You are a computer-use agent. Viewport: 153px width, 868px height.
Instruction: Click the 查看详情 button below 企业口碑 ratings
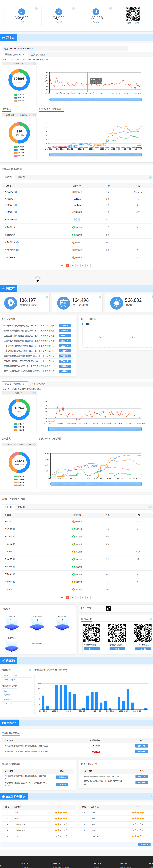(x=144, y=844)
